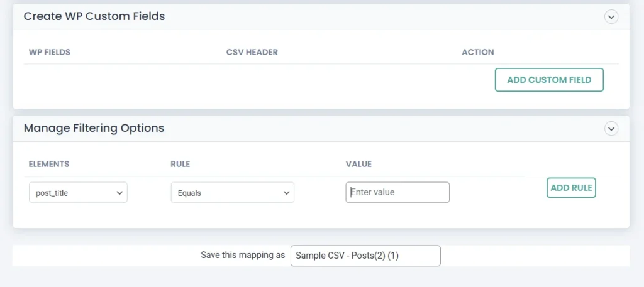Click the Manage Filtering Options heading
Viewport: 644px width, 287px height.
[x=94, y=128]
